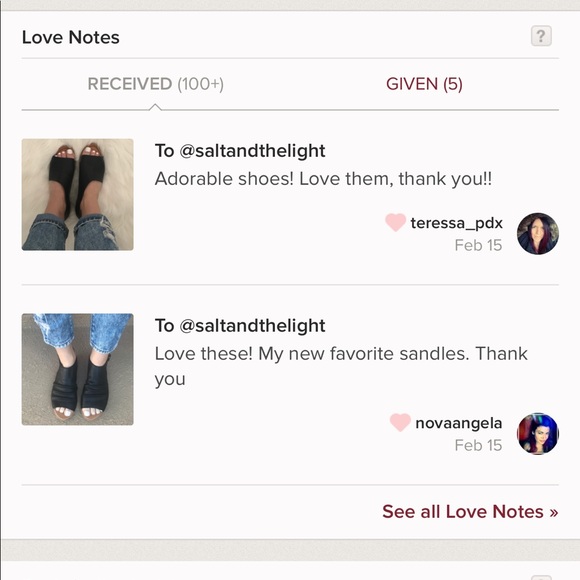Open the Love Notes help question icon
This screenshot has width=580, height=580.
[x=541, y=36]
